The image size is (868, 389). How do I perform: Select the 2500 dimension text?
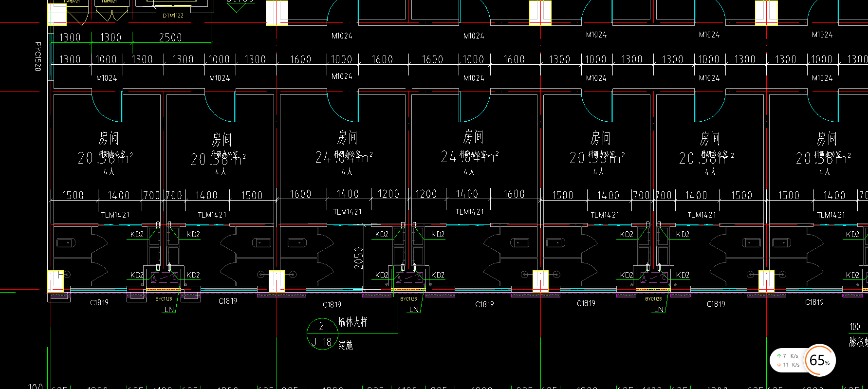(170, 37)
